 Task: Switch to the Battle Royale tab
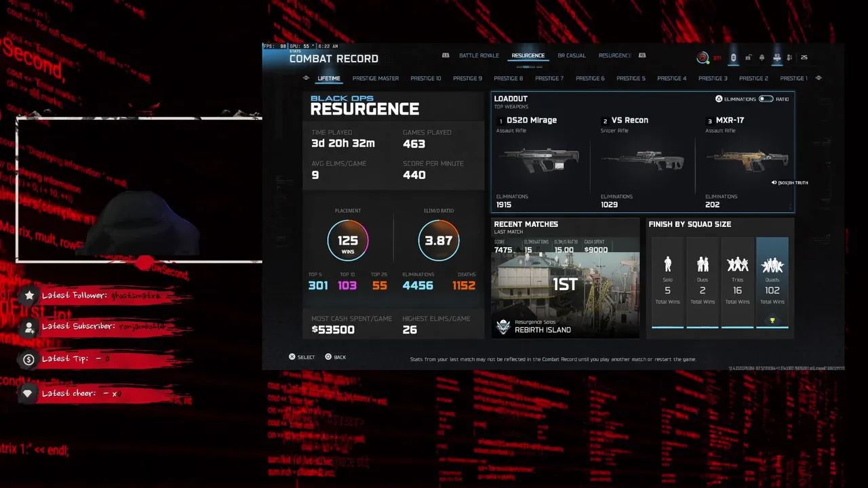point(479,56)
